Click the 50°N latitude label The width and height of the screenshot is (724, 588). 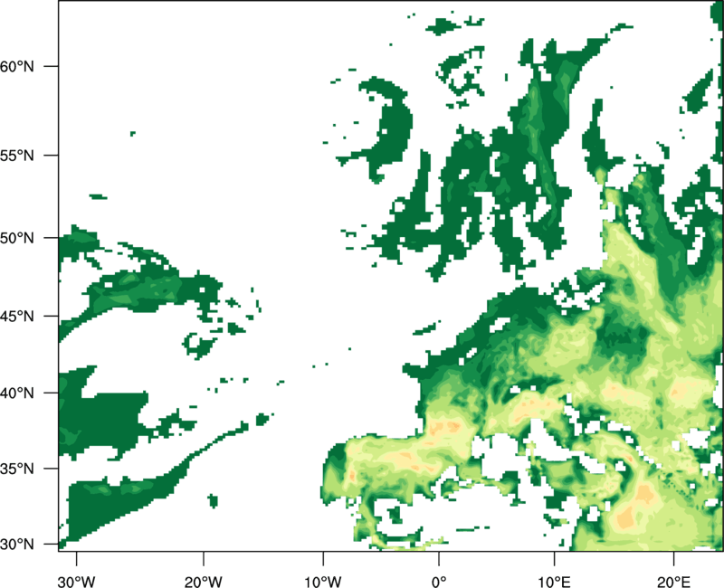(x=17, y=238)
